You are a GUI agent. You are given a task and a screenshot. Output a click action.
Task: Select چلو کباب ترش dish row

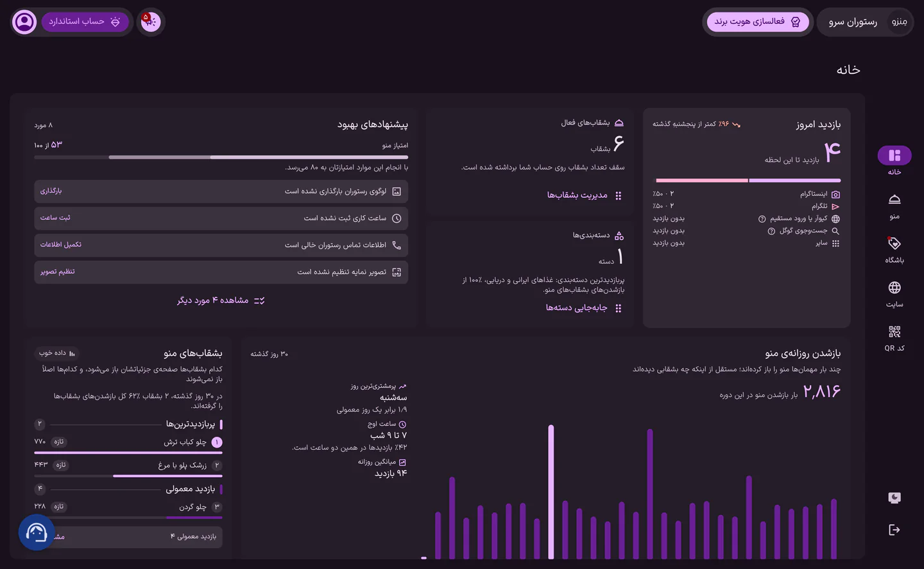pyautogui.click(x=128, y=446)
